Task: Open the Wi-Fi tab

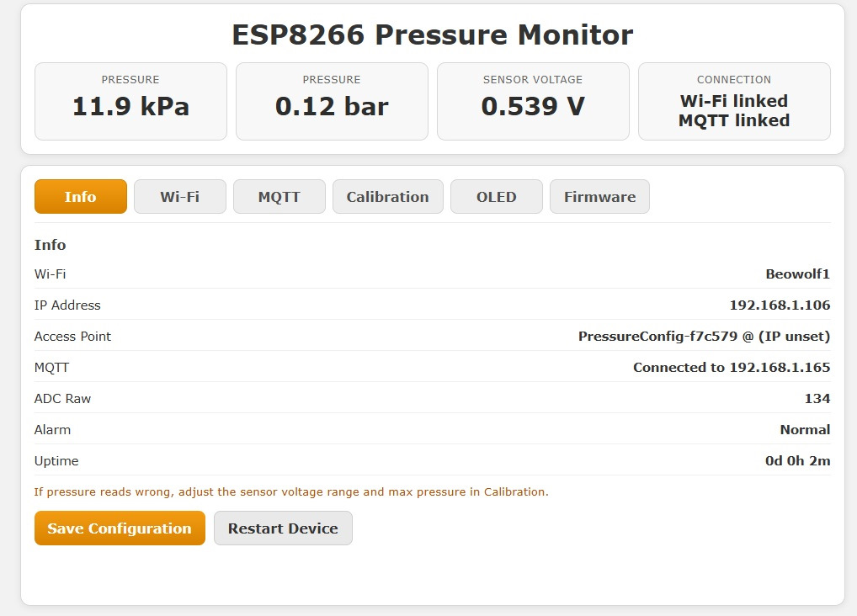Action: click(x=180, y=197)
